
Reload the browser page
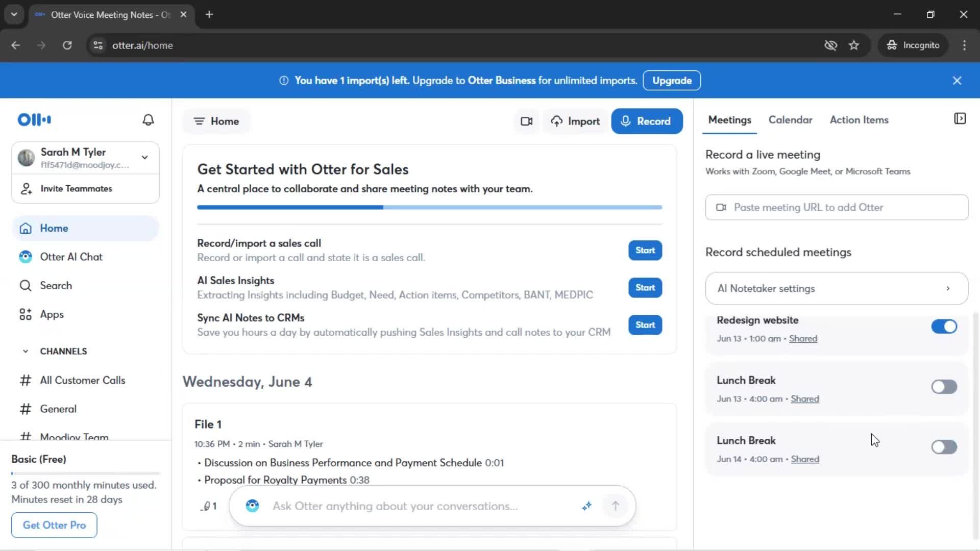click(67, 45)
